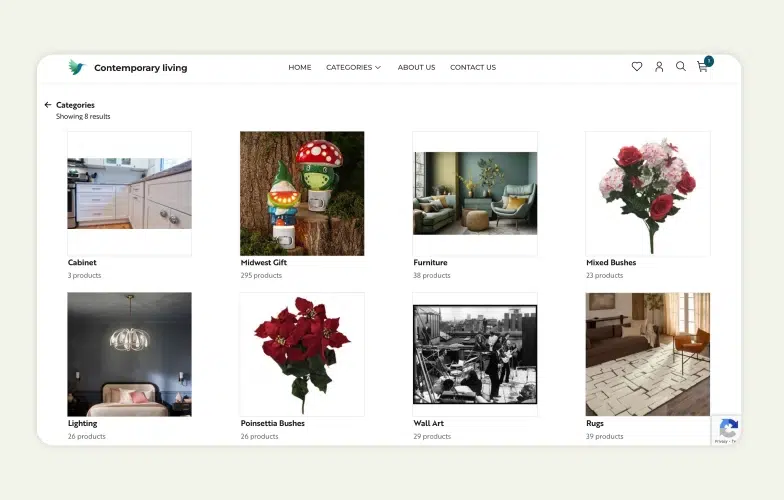Open the Rugs category title link
Viewport: 784px width, 500px height.
coord(595,424)
